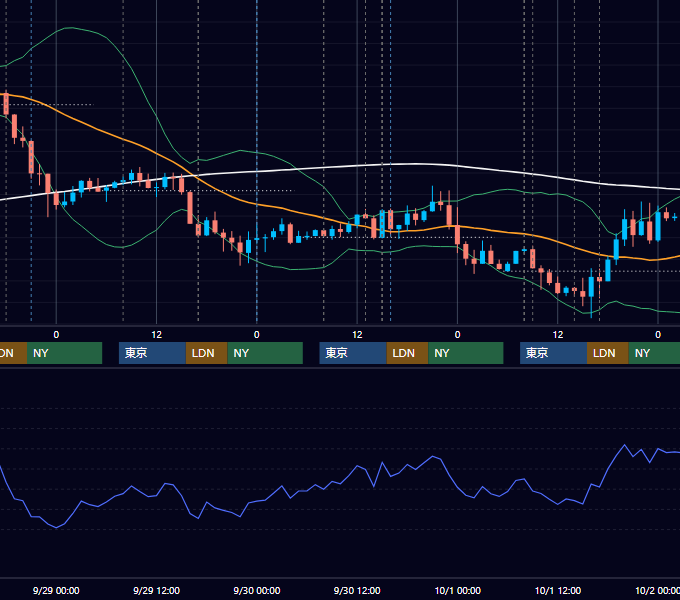Image resolution: width=680 pixels, height=600 pixels.
Task: Click the 9/30 12:00 date label
Action: (357, 590)
